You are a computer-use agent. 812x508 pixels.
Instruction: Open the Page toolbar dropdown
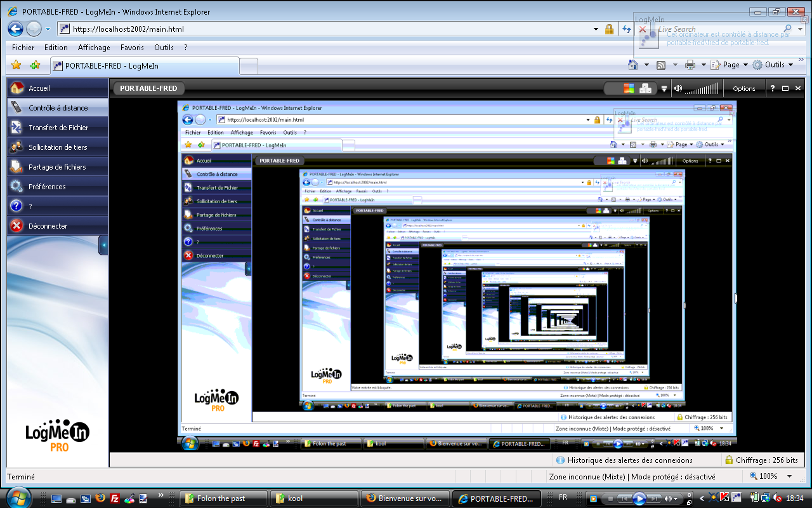pyautogui.click(x=729, y=65)
